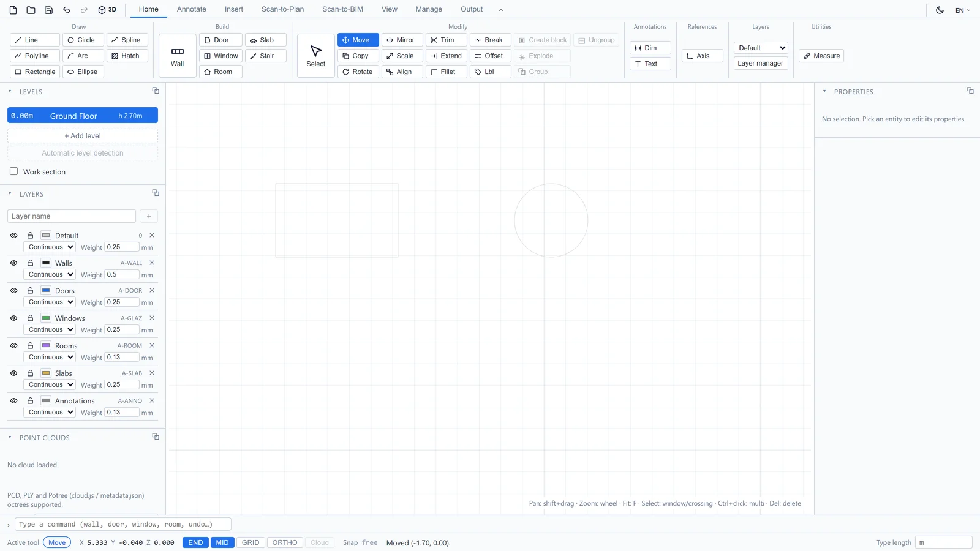The height and width of the screenshot is (551, 980).
Task: Click the save disk icon
Action: click(48, 10)
